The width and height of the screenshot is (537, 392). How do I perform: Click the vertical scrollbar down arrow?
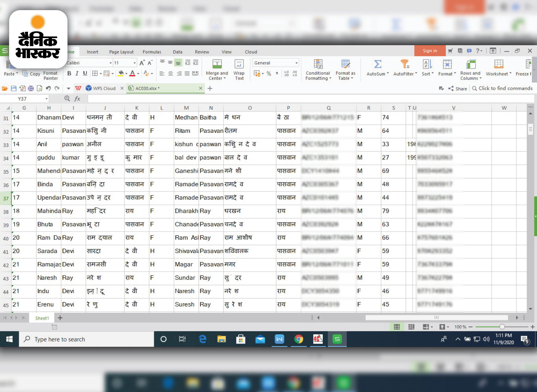coord(530,309)
